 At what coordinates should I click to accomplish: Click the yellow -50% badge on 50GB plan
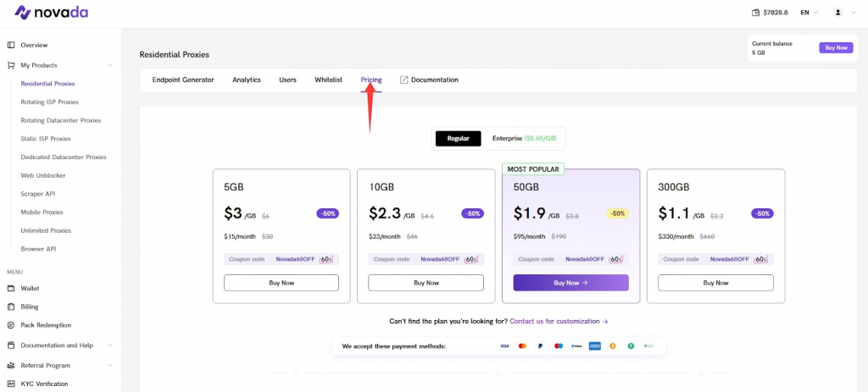617,213
